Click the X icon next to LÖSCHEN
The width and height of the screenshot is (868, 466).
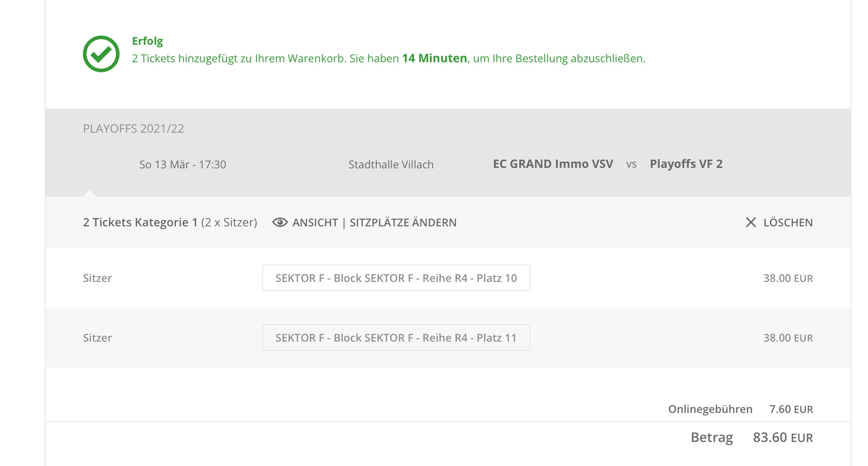(750, 222)
